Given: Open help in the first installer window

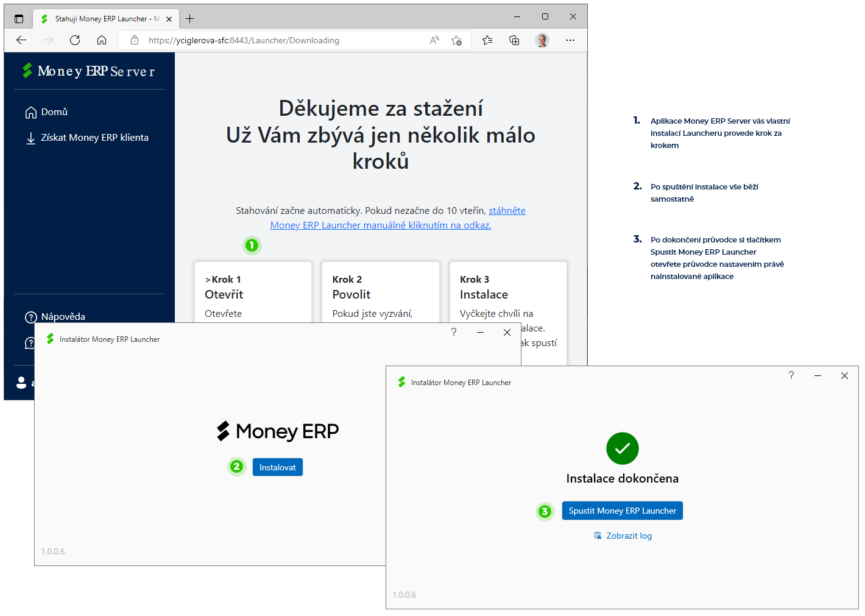Looking at the screenshot, I should tap(454, 332).
